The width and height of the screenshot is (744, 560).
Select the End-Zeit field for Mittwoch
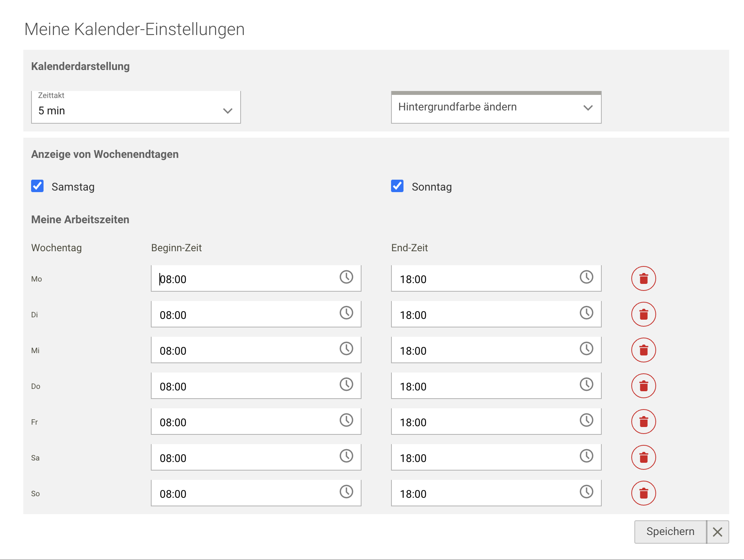click(x=466, y=350)
